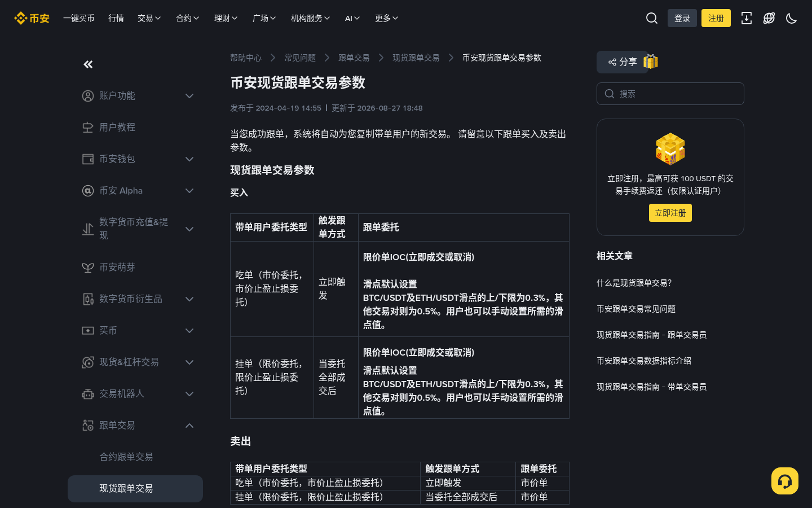The image size is (812, 508).
Task: Open related article 币安跟单交易常见问题
Action: pos(636,309)
